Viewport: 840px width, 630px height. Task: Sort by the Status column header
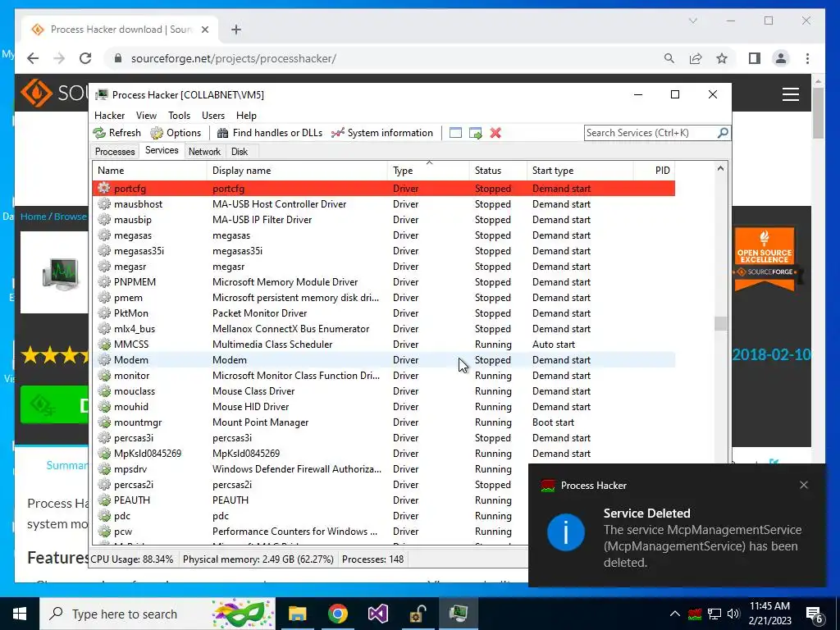pyautogui.click(x=498, y=171)
